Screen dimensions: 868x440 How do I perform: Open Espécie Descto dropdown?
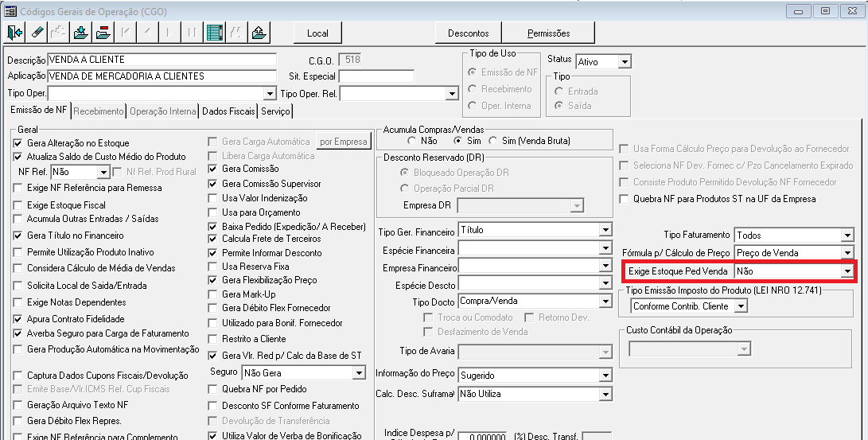[x=605, y=284]
